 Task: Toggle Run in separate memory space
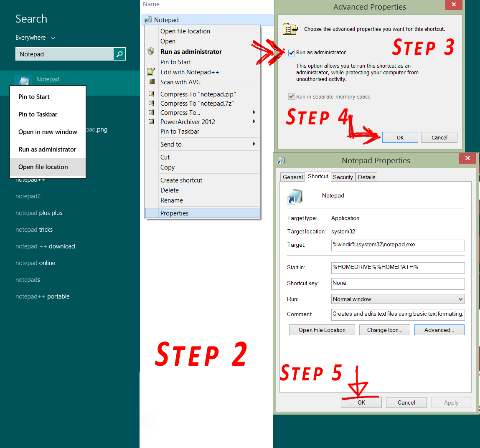291,96
